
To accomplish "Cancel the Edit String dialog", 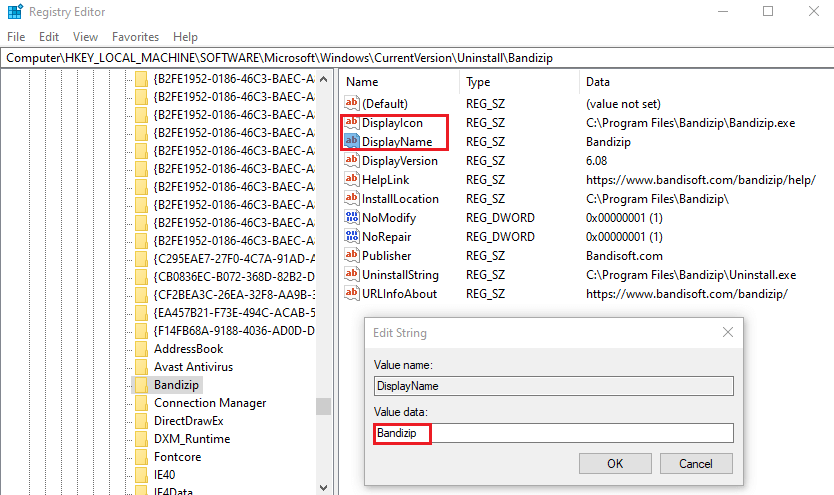I will 696,464.
